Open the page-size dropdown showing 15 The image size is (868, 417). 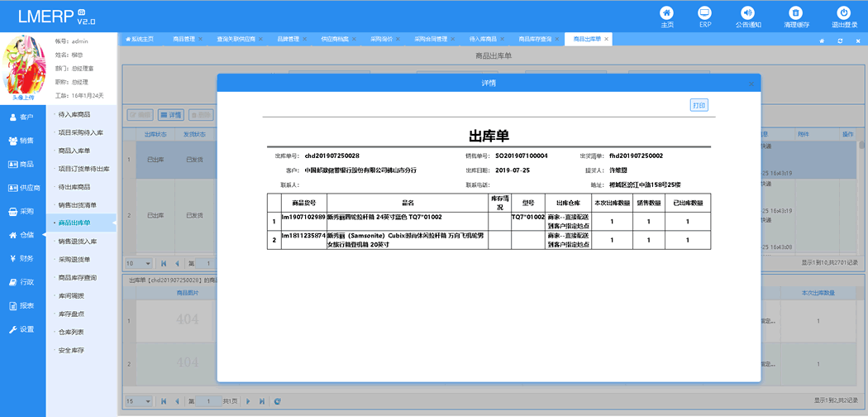136,401
